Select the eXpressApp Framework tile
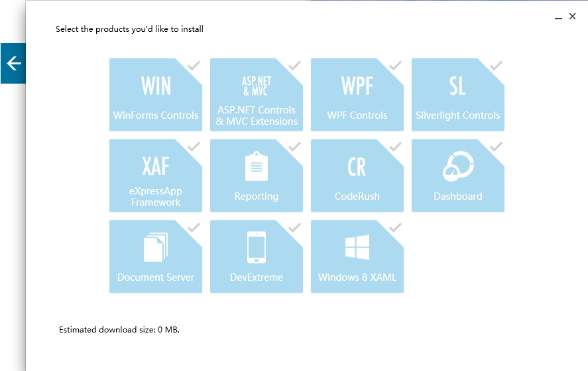Screen dimensions: 588x371 pos(155,176)
